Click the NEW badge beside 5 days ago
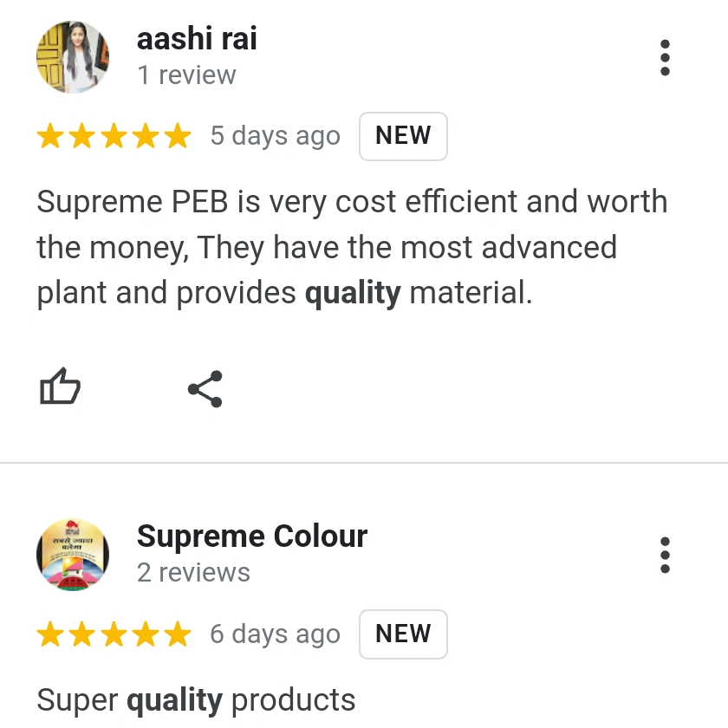 pos(403,136)
